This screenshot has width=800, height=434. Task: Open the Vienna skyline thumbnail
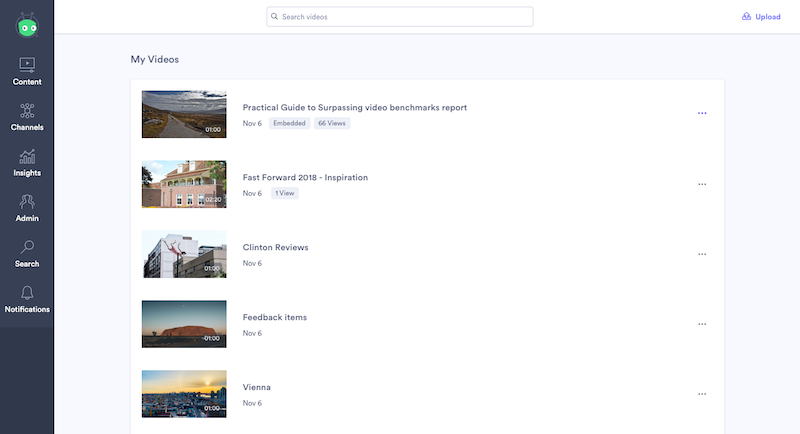point(184,394)
